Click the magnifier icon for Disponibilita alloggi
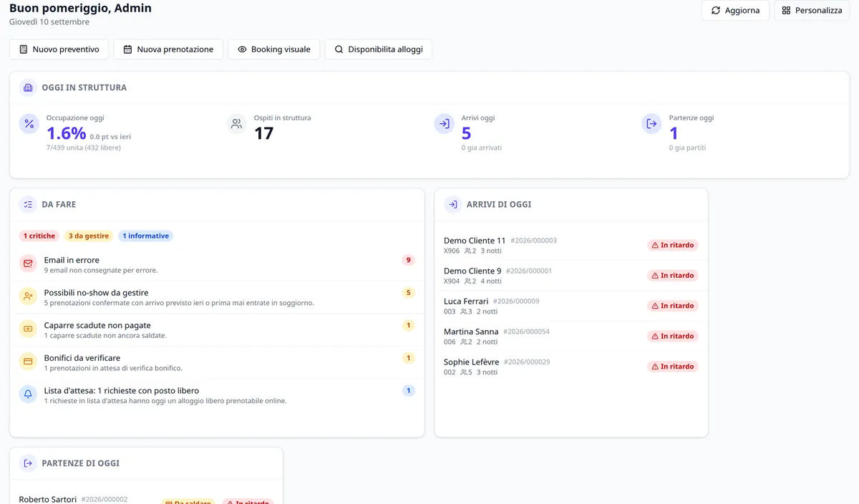This screenshot has height=504, width=859. coord(339,49)
